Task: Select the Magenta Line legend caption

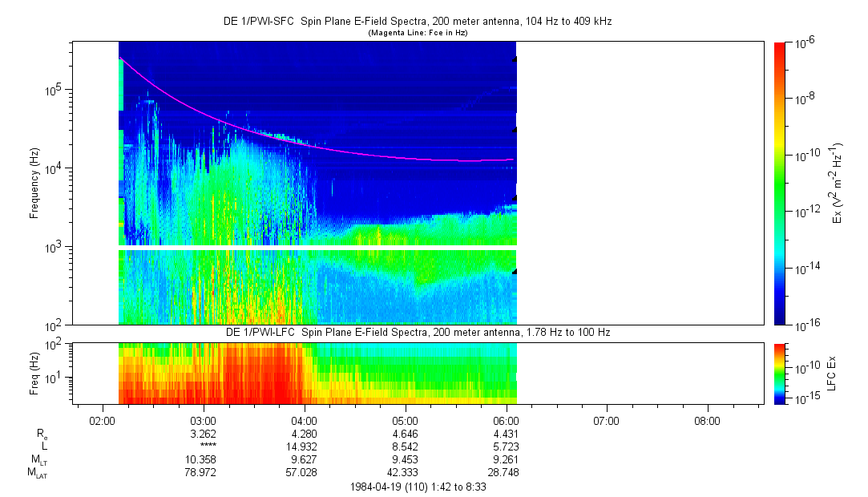Action: click(417, 33)
